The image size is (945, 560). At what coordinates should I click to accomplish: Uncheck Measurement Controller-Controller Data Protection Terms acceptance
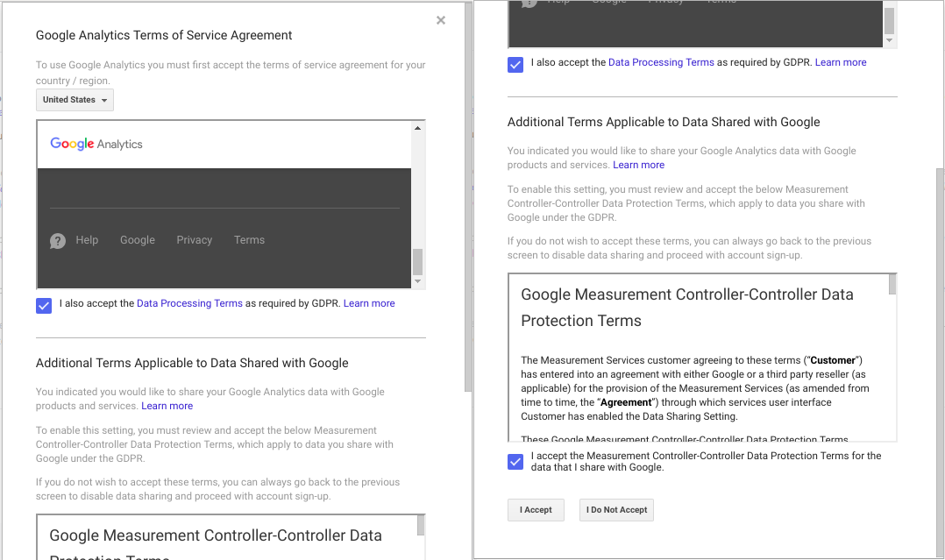pyautogui.click(x=515, y=462)
